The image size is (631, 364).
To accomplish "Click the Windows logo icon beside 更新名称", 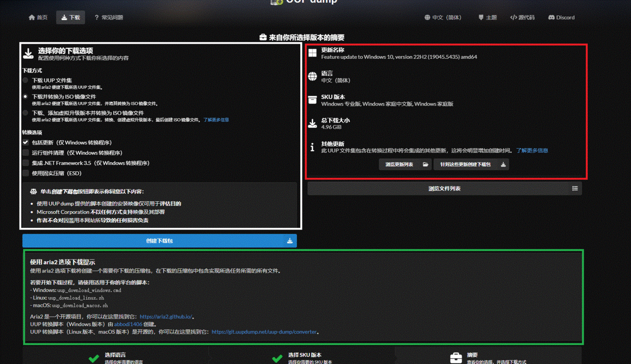I will 312,53.
